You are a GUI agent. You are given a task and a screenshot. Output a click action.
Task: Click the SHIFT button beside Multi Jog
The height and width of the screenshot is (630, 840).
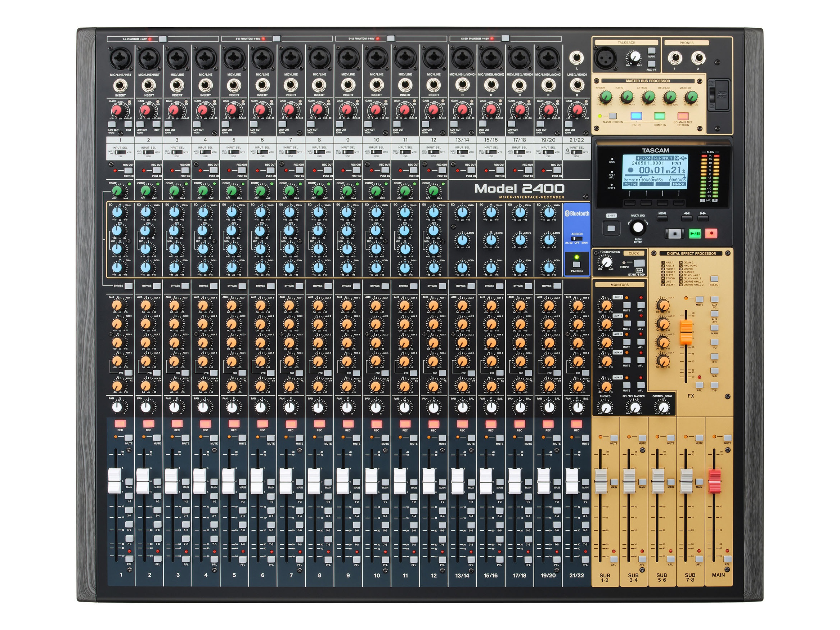point(611,229)
